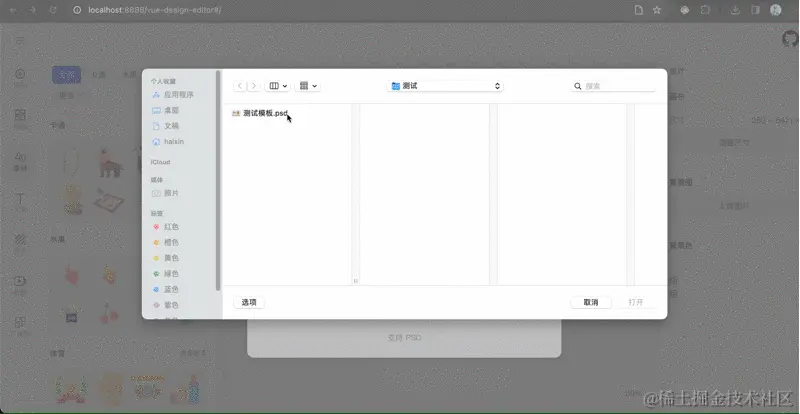Go back in the file dialog
Image resolution: width=800 pixels, height=414 pixels.
(x=240, y=86)
